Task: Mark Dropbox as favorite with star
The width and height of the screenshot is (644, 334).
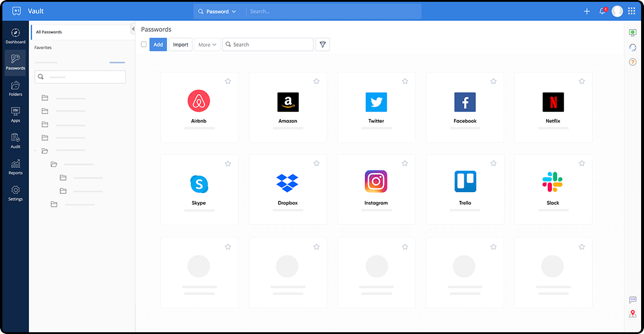Action: pos(316,163)
